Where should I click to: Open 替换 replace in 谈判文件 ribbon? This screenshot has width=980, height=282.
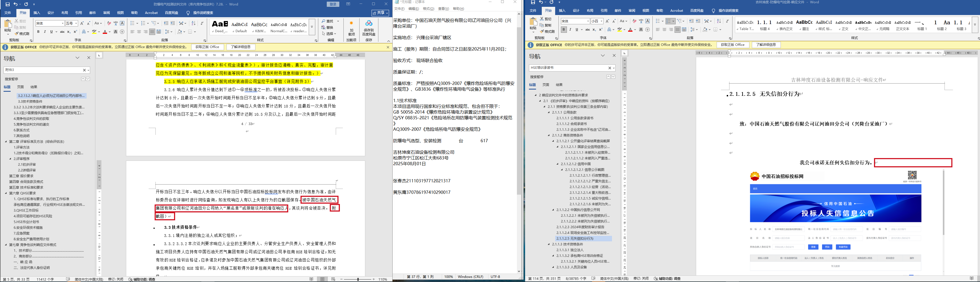(x=327, y=27)
